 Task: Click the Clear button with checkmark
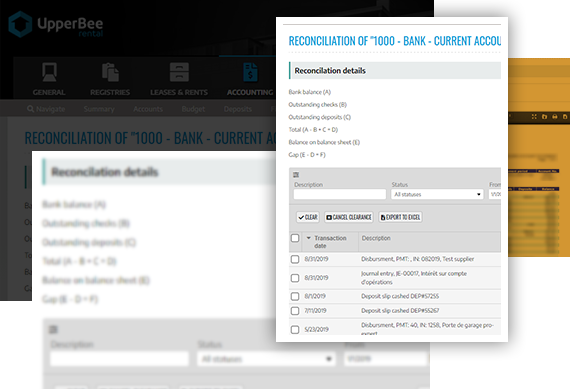308,217
